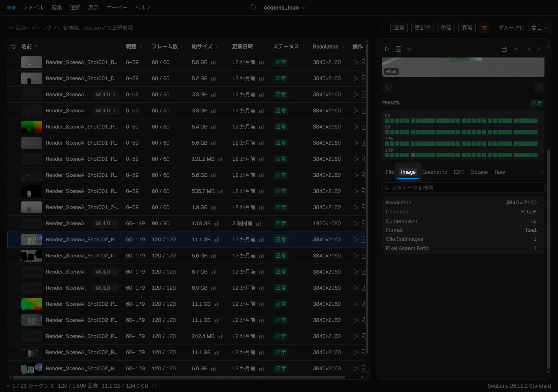Click size histogram icon beside 535.7 MB

tap(221, 191)
